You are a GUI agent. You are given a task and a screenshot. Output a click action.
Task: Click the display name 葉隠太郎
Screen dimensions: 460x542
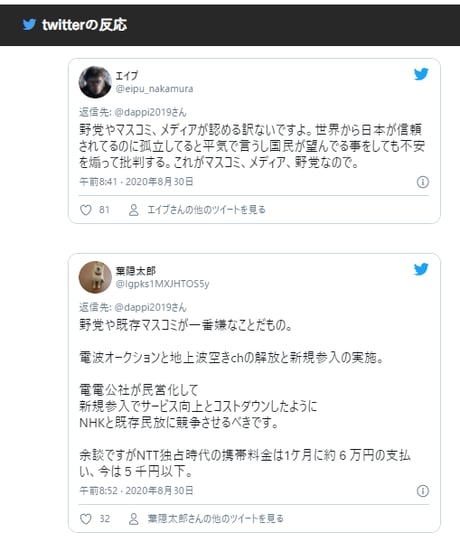[x=135, y=271]
